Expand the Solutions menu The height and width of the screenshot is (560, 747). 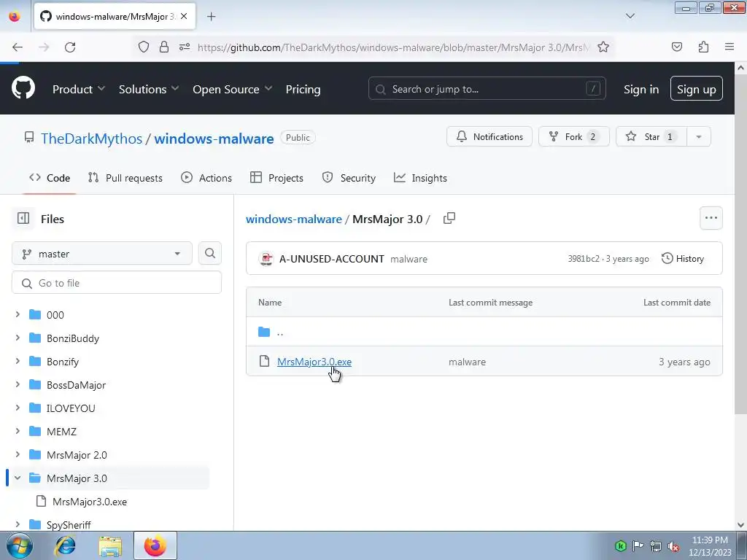(149, 89)
